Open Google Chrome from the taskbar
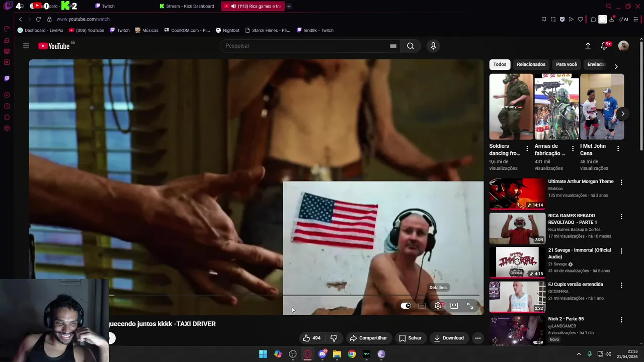 click(352, 354)
